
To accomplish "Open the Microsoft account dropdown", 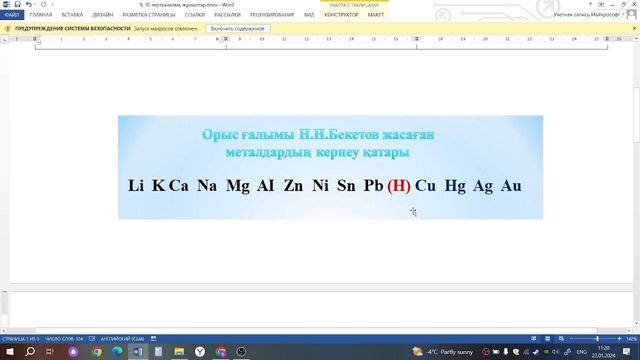I will pos(589,15).
